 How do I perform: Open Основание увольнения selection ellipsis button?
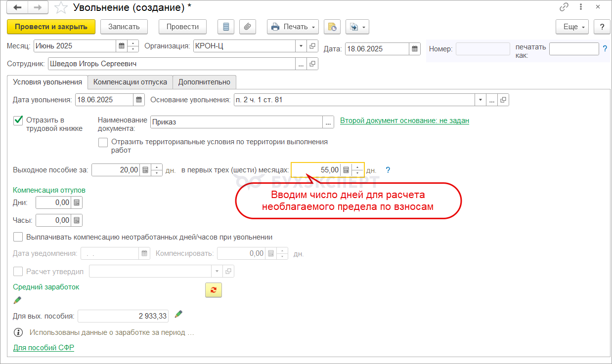492,100
